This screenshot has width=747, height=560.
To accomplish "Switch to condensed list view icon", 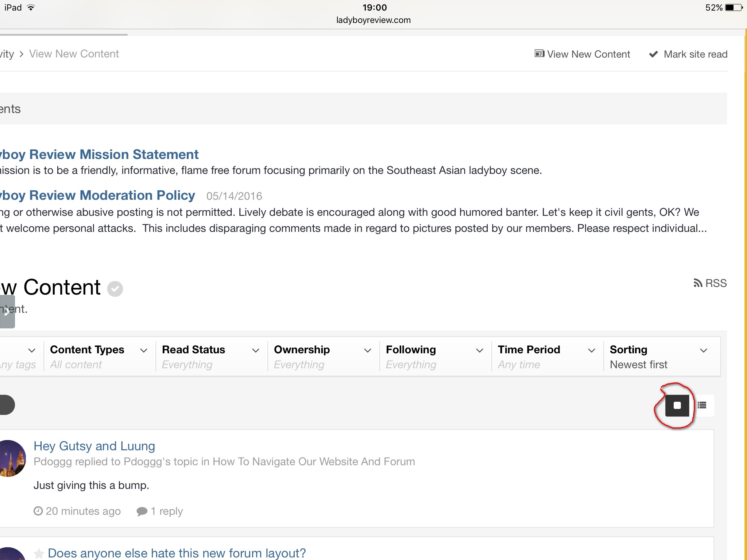I will coord(702,405).
